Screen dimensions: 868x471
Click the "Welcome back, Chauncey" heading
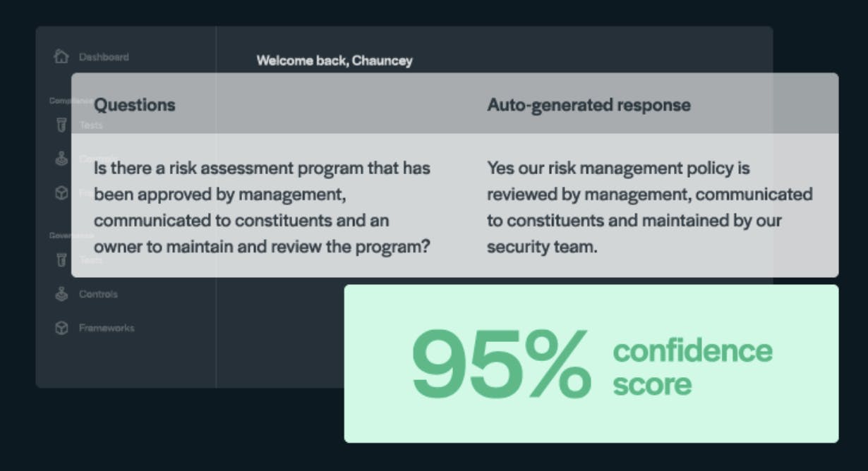coord(334,61)
